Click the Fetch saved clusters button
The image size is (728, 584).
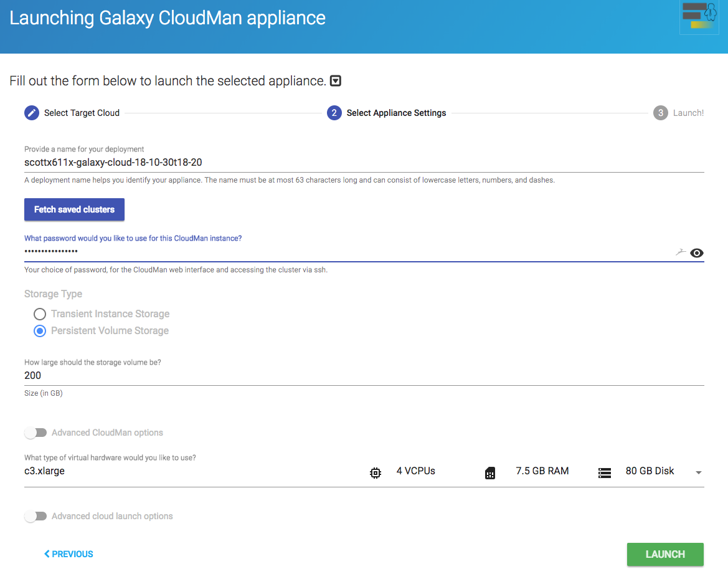coord(74,209)
